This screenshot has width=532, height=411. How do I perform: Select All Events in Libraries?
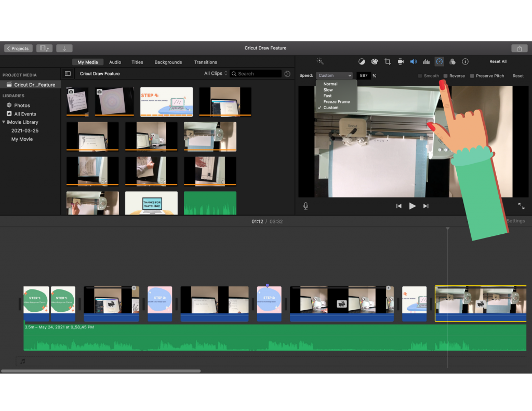pos(25,114)
